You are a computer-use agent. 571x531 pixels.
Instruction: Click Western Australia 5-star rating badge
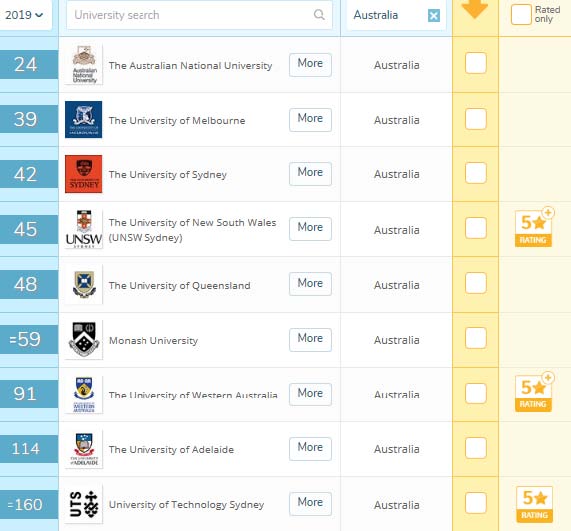[x=534, y=392]
